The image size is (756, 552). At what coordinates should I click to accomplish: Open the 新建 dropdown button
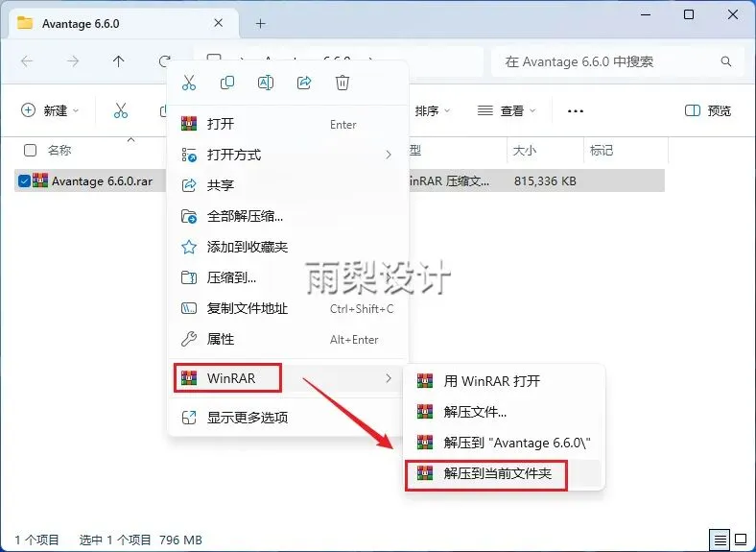(x=50, y=110)
